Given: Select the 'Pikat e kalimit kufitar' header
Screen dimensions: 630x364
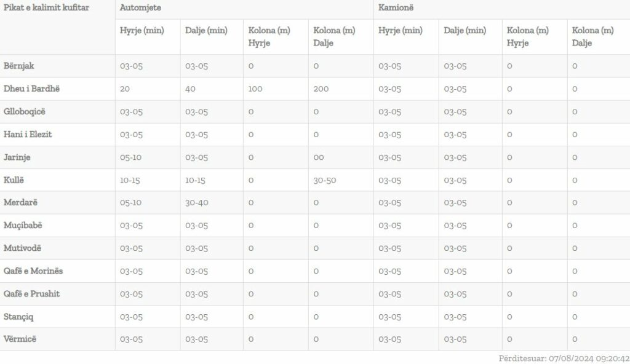Looking at the screenshot, I should [47, 8].
